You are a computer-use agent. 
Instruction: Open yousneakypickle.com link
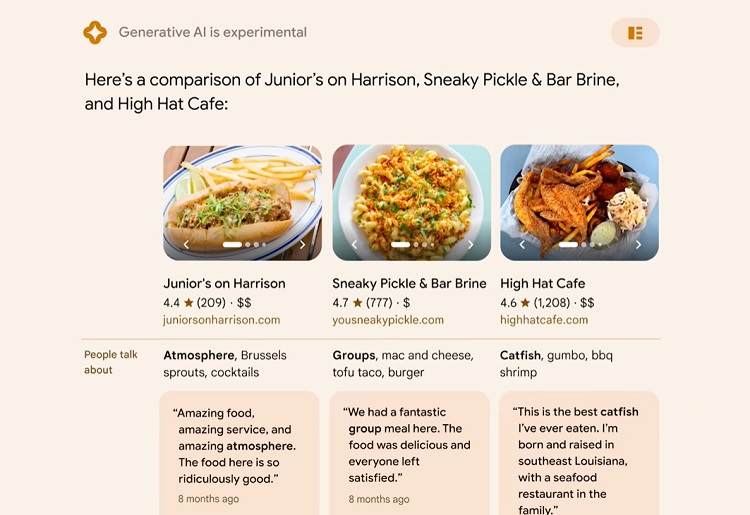click(388, 320)
